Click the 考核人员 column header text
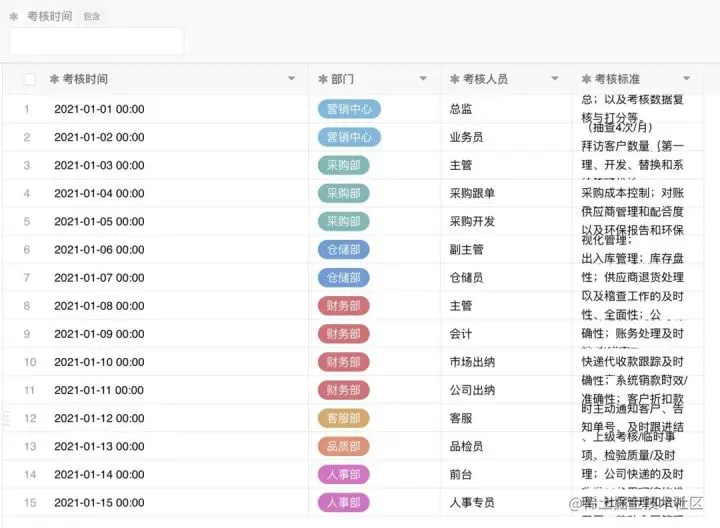 [485, 79]
